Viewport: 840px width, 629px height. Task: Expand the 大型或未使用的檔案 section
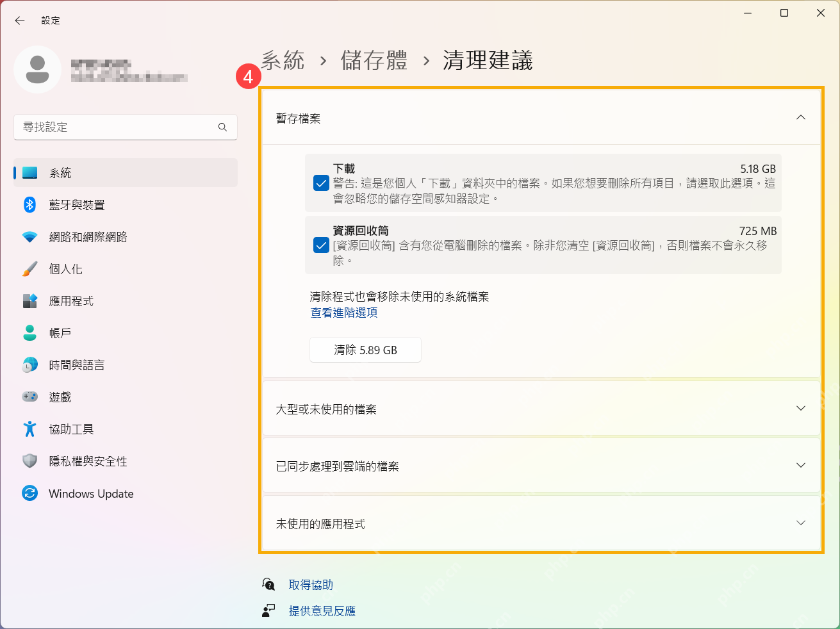(x=541, y=409)
